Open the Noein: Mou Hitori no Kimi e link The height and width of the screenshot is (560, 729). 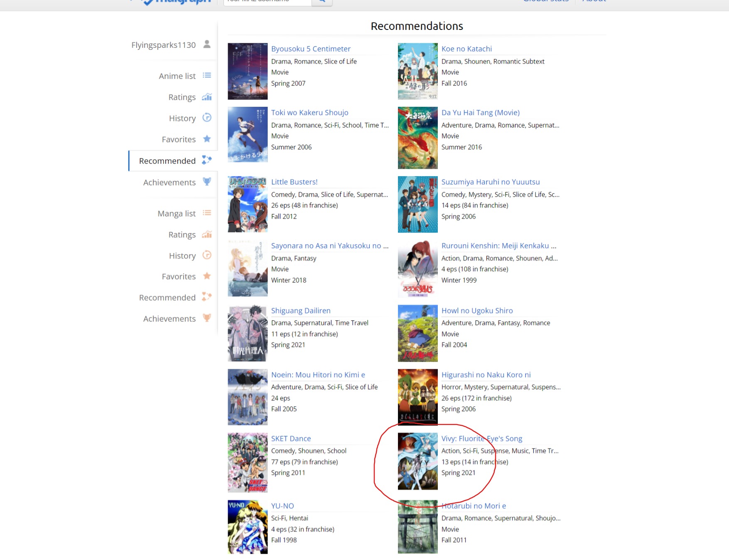tap(318, 375)
